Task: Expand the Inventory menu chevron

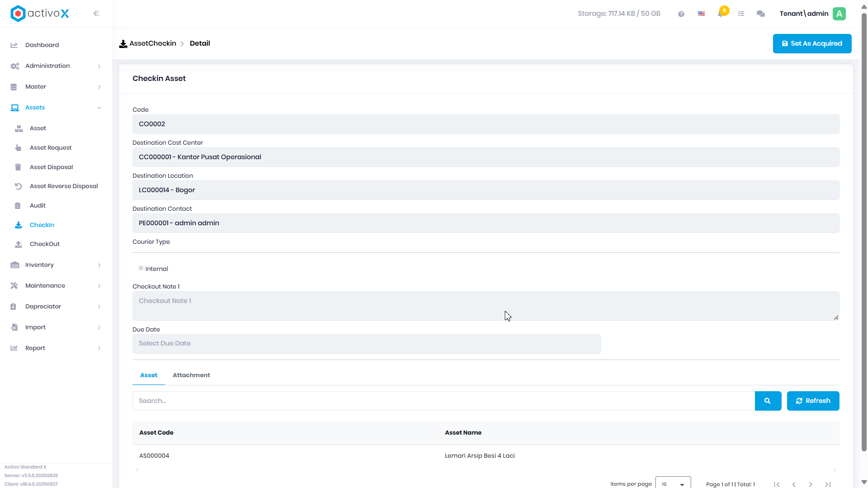Action: 99,265
